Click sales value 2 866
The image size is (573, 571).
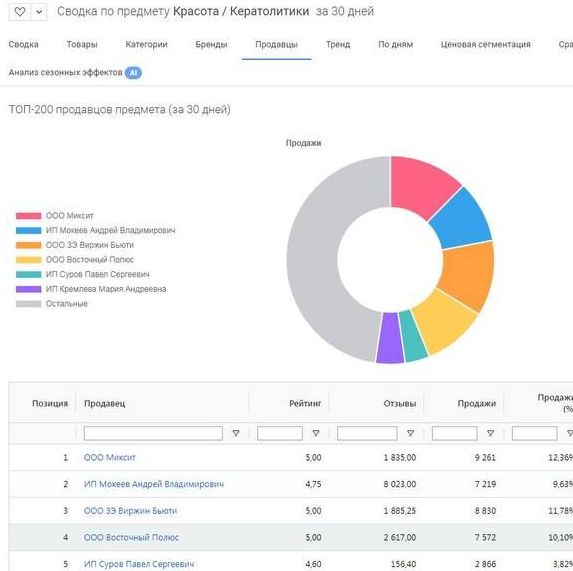tap(485, 564)
